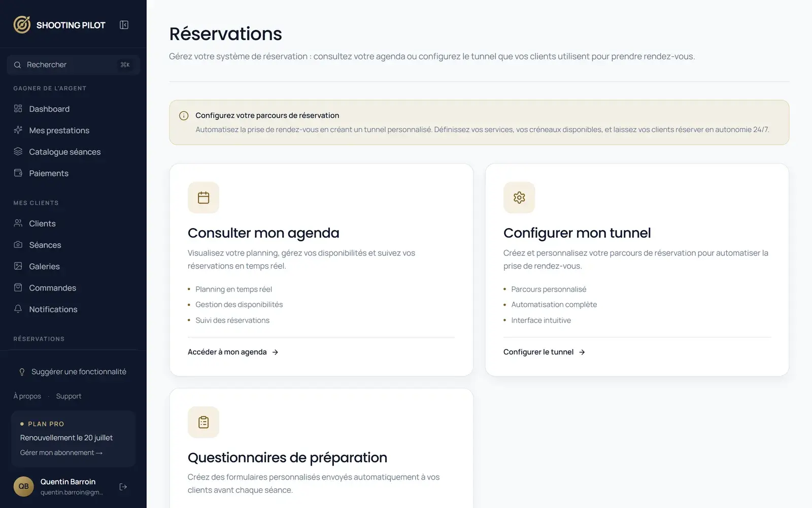Viewport: 812px width, 508px height.
Task: Click the calendar icon in agenda card
Action: coord(204,198)
